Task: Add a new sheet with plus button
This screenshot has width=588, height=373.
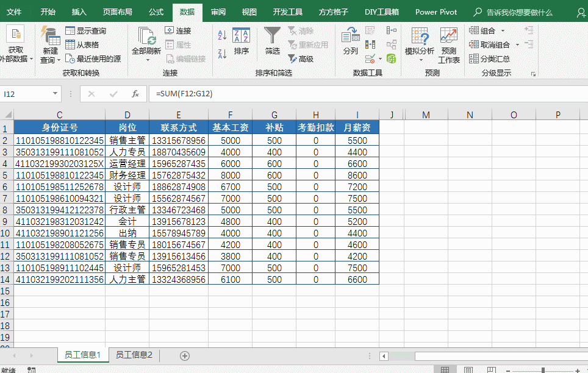Action: point(185,355)
